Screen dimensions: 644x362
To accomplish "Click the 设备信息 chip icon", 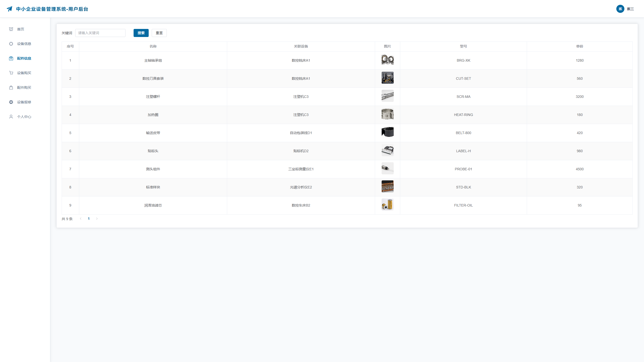I will click(11, 44).
